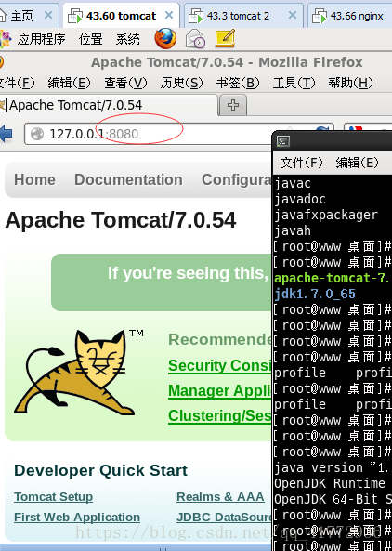This screenshot has width=392, height=551.
Task: Click the javafxpackager line in terminal
Action: (x=326, y=215)
